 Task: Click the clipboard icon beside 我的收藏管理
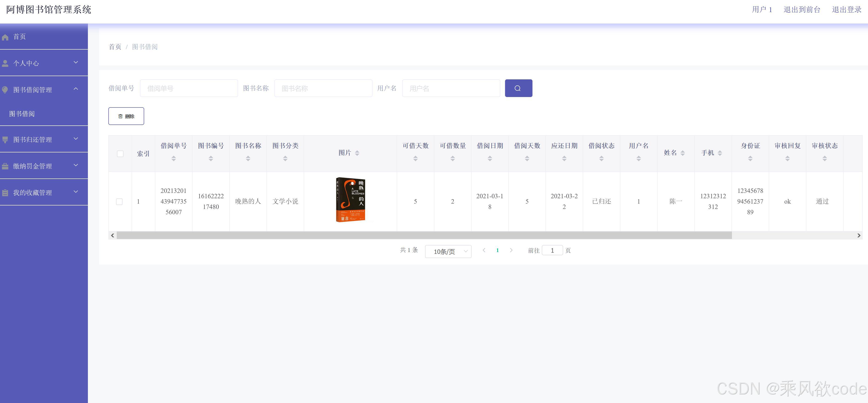pyautogui.click(x=5, y=193)
